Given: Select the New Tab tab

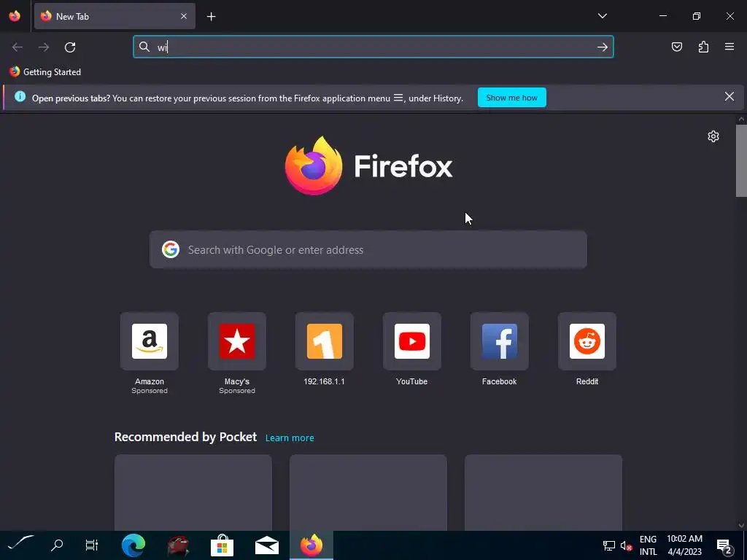Looking at the screenshot, I should coord(115,16).
